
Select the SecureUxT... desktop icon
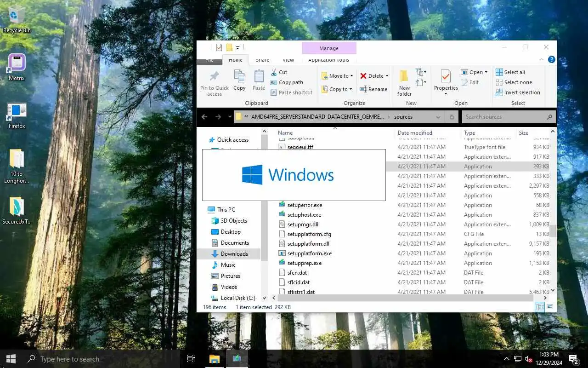click(17, 211)
